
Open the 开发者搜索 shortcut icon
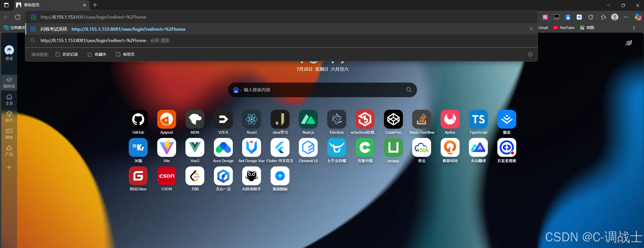click(x=507, y=147)
